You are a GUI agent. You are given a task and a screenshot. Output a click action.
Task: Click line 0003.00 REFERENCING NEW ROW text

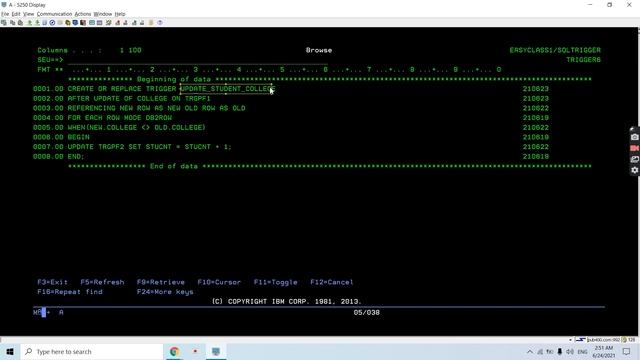(156, 108)
